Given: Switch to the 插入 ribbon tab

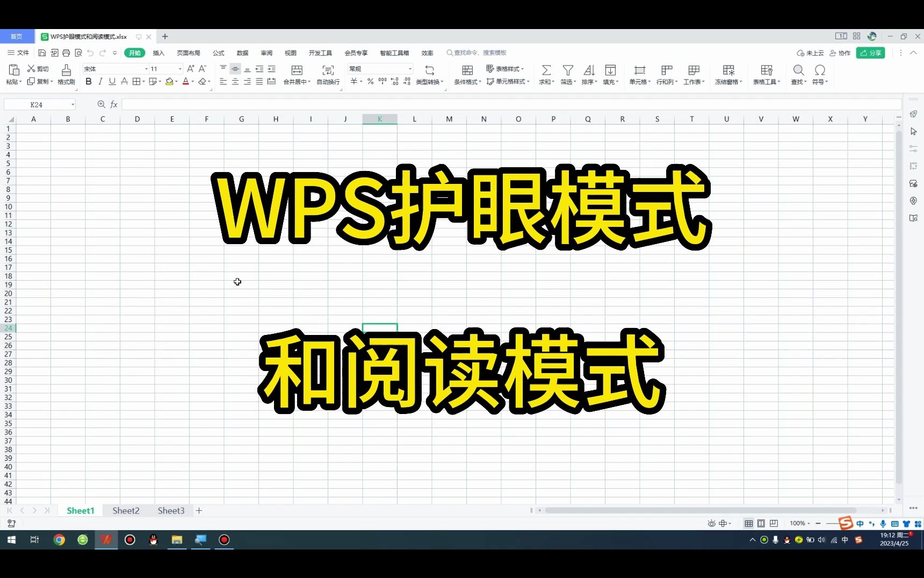Looking at the screenshot, I should (158, 53).
